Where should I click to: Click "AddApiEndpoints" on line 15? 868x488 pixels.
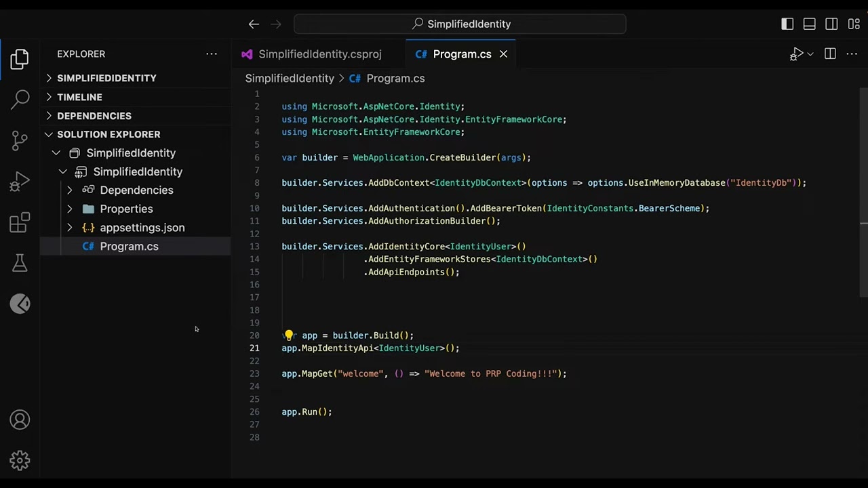point(406,272)
